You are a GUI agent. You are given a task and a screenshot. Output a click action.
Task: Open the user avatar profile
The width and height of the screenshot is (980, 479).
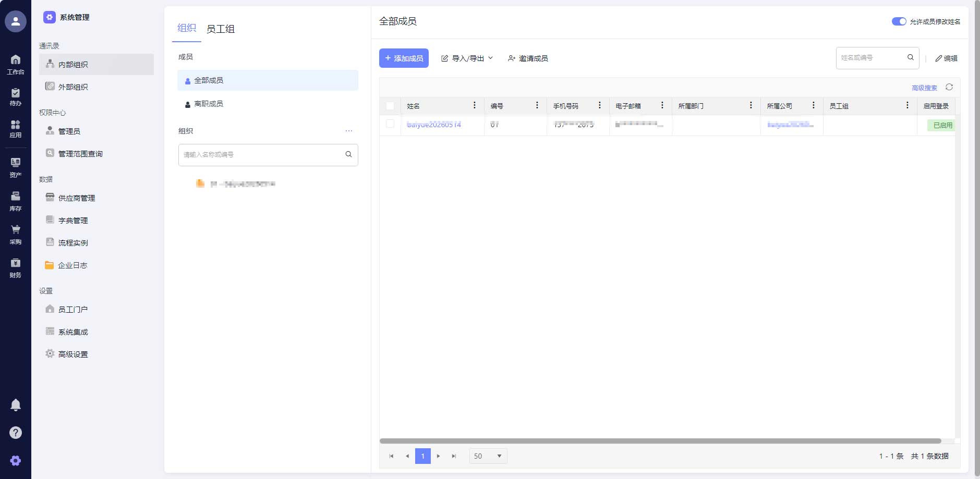tap(16, 21)
